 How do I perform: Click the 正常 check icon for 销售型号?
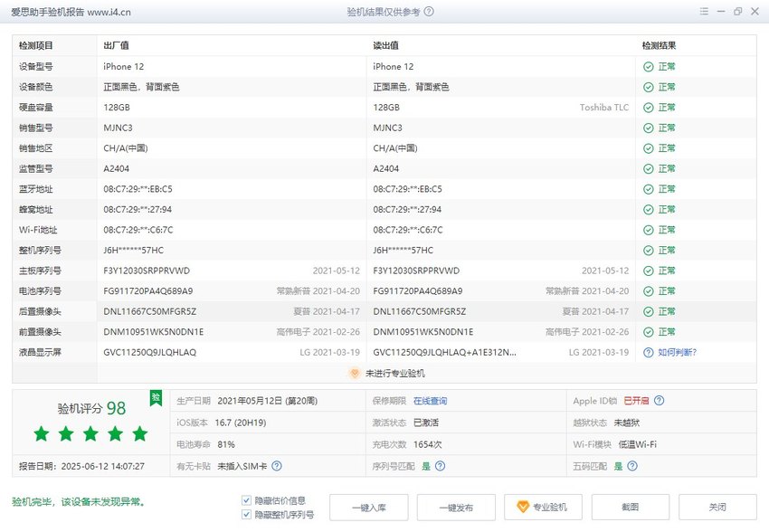click(x=649, y=128)
